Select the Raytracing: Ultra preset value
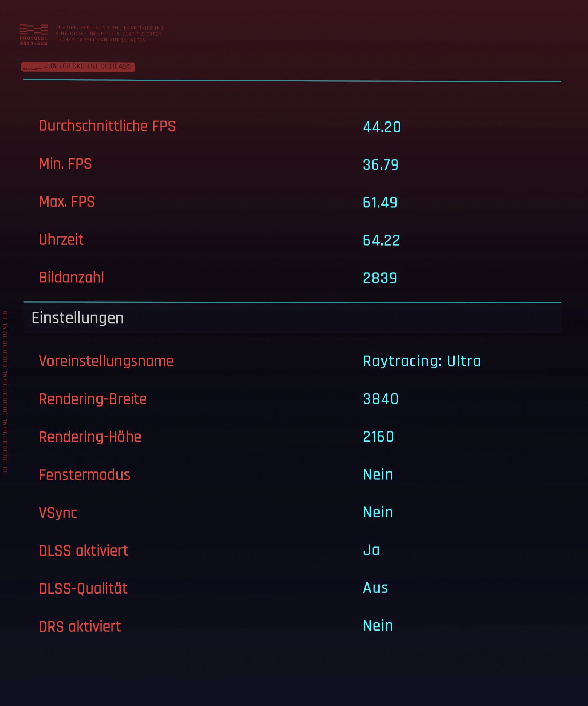 tap(422, 361)
